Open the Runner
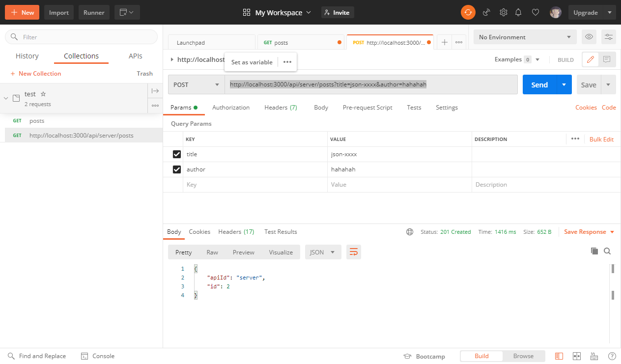Image resolution: width=621 pixels, height=364 pixels. [94, 12]
